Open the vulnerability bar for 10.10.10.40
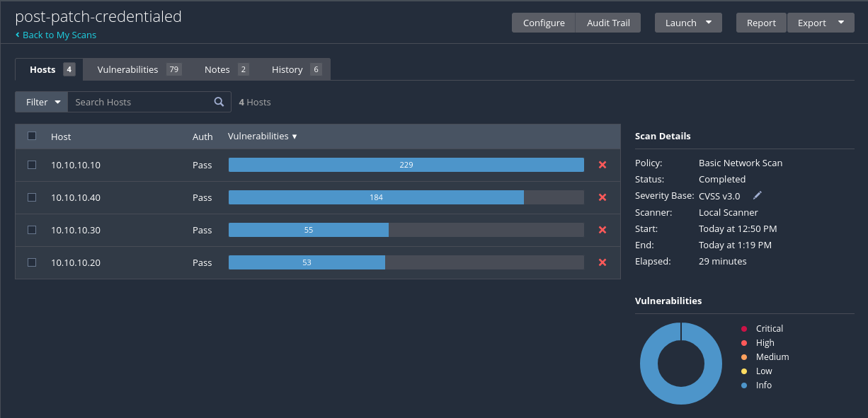The image size is (868, 418). (406, 197)
